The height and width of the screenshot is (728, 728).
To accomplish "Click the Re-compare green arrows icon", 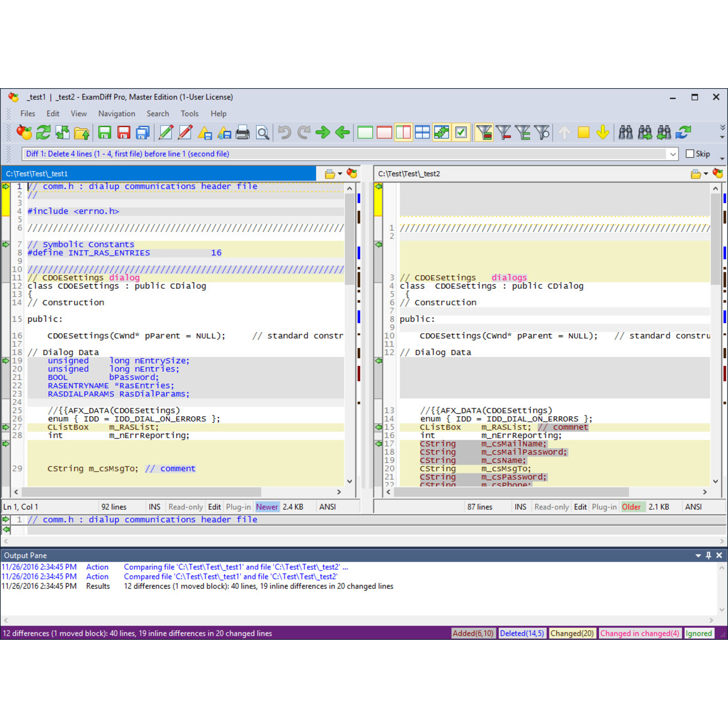I will pyautogui.click(x=43, y=133).
